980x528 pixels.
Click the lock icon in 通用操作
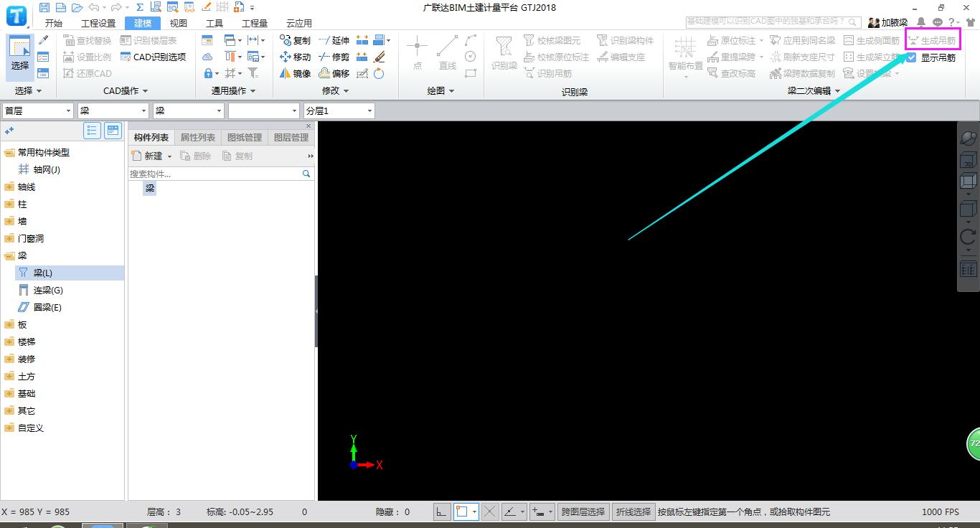(x=207, y=73)
